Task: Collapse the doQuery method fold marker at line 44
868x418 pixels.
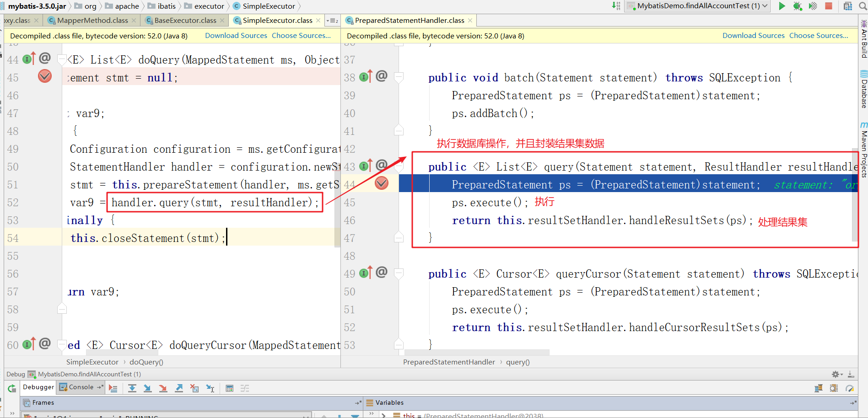Action: 62,59
